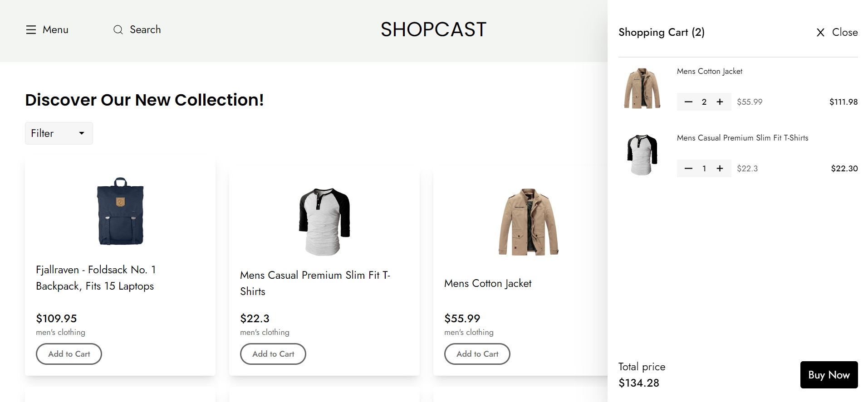868x402 pixels.
Task: Select the Mens Casual Premium Slim Fit T-Shirts cart item title
Action: coord(742,137)
